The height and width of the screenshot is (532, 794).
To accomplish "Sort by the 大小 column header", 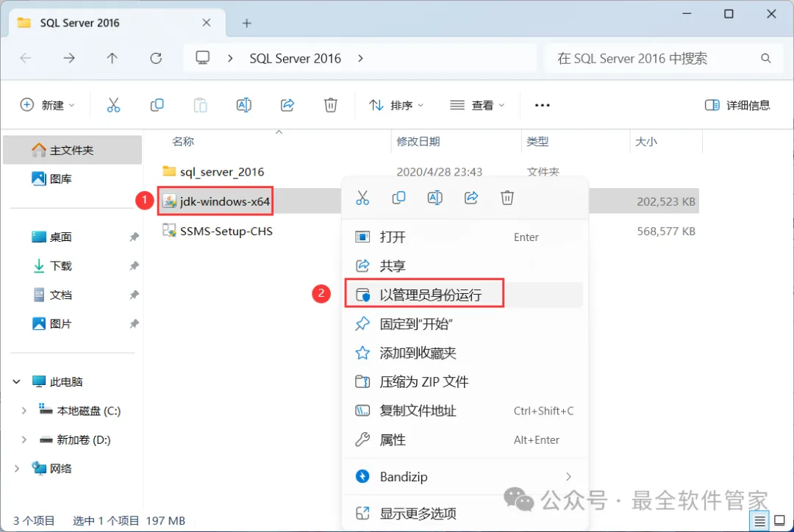I will (646, 142).
